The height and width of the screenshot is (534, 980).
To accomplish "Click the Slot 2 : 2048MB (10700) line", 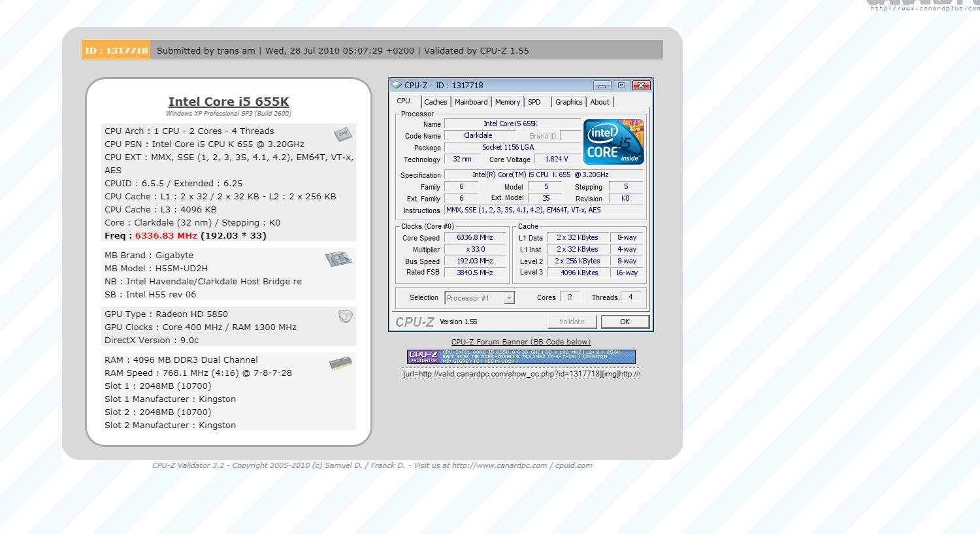I will (158, 412).
